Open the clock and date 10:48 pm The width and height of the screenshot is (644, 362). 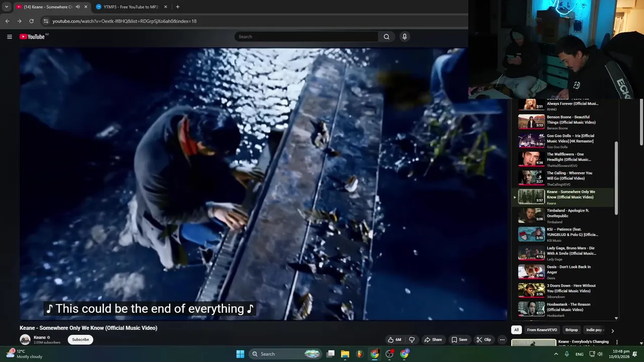[619, 354]
